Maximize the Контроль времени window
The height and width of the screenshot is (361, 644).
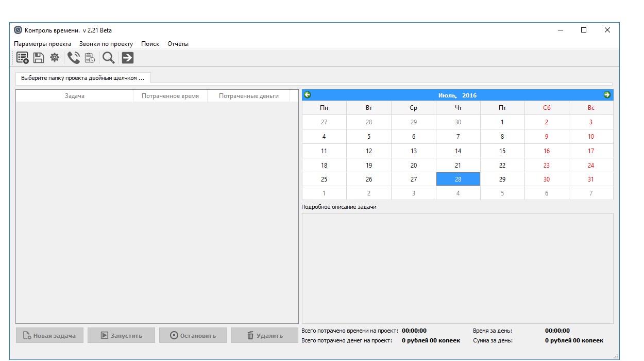(x=584, y=30)
